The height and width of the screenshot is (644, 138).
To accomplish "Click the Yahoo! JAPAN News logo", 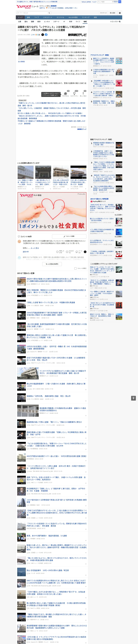I will (28, 7).
